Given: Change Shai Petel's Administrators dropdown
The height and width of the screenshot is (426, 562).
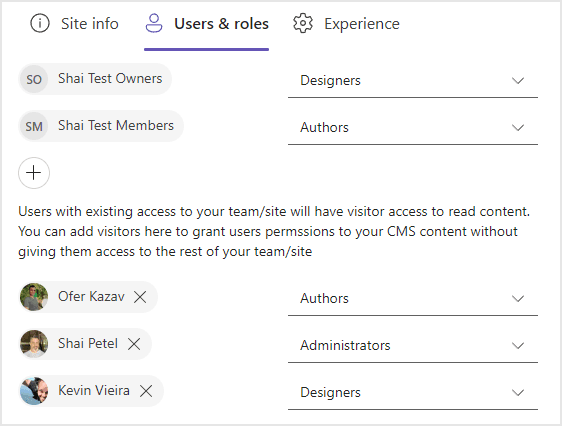Looking at the screenshot, I should (413, 345).
